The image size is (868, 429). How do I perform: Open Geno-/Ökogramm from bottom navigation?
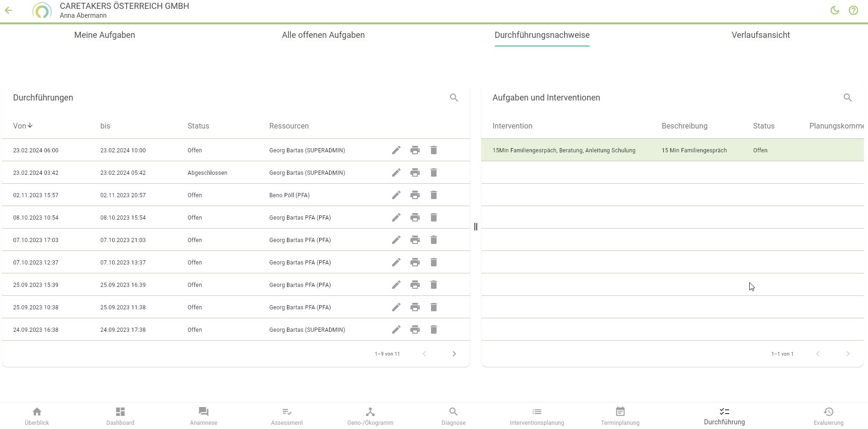[x=370, y=415]
